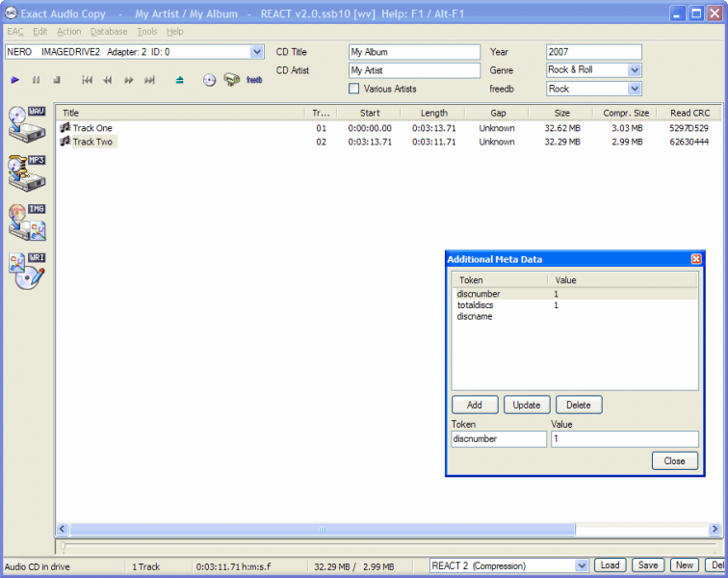Click the horizontal scrollbar in track list
The height and width of the screenshot is (578, 728).
click(x=323, y=529)
